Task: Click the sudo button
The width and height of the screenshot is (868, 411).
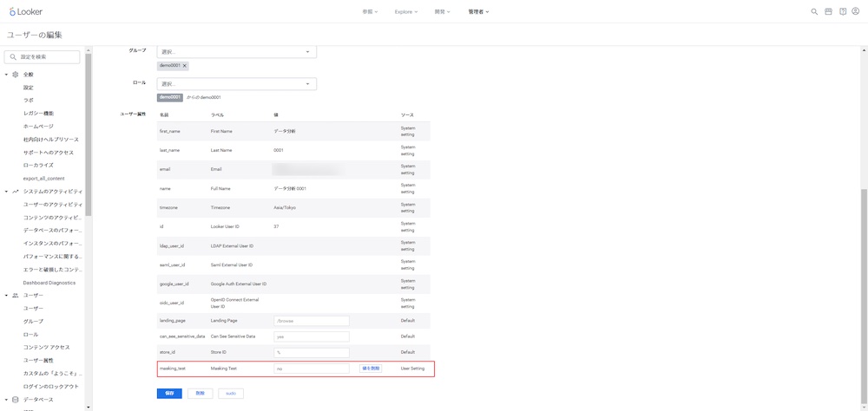Action: [231, 394]
